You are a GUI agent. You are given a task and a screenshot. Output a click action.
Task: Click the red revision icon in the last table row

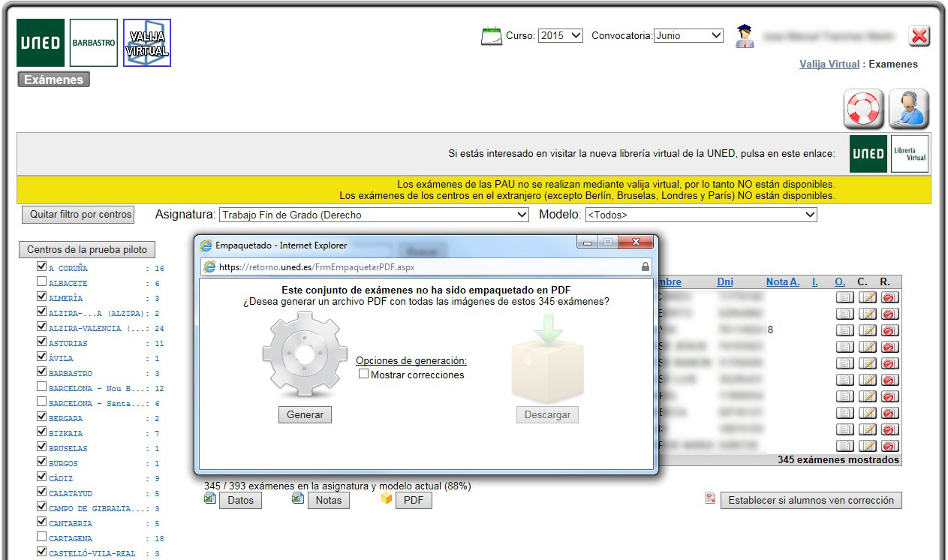pyautogui.click(x=889, y=445)
